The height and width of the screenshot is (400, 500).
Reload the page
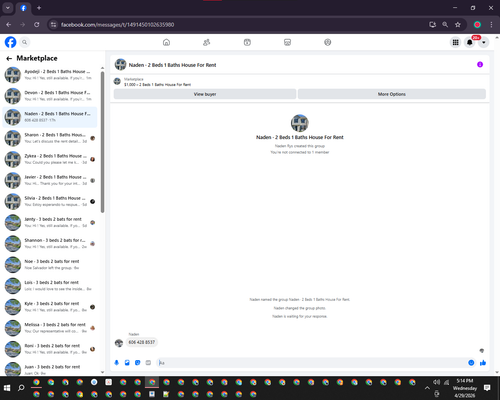click(37, 25)
